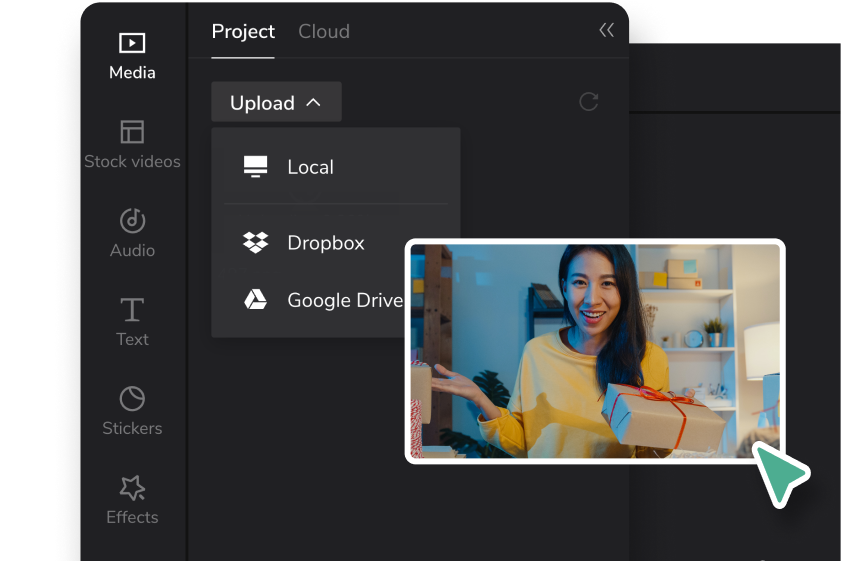Click the Google Drive logo icon
Screen dimensions: 841x561
click(x=256, y=300)
